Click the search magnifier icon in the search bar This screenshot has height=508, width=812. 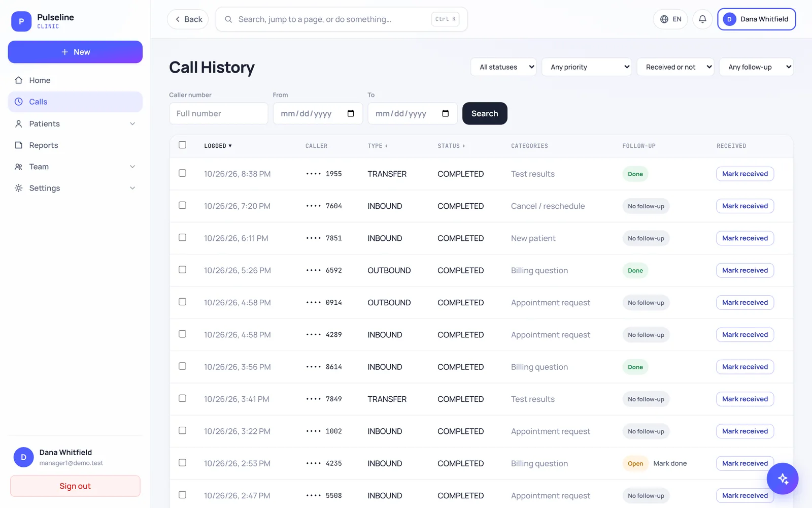tap(228, 19)
